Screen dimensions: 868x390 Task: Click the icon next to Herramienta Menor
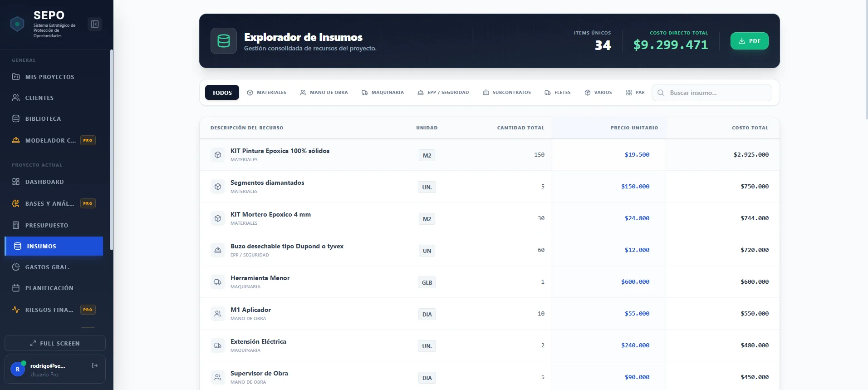tap(218, 282)
